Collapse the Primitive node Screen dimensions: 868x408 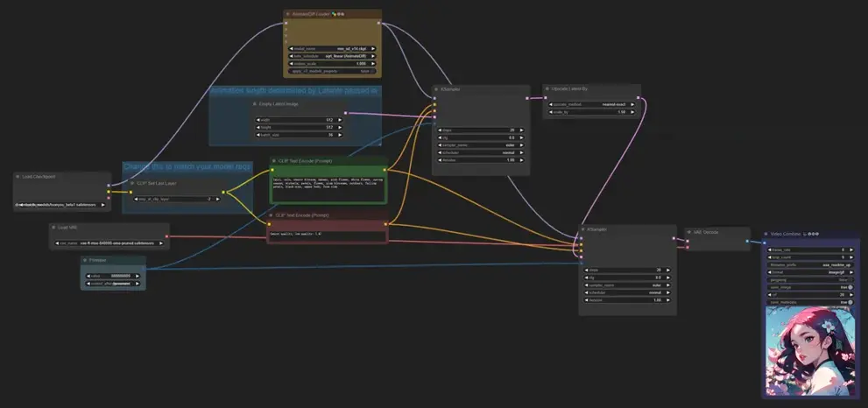pos(85,260)
